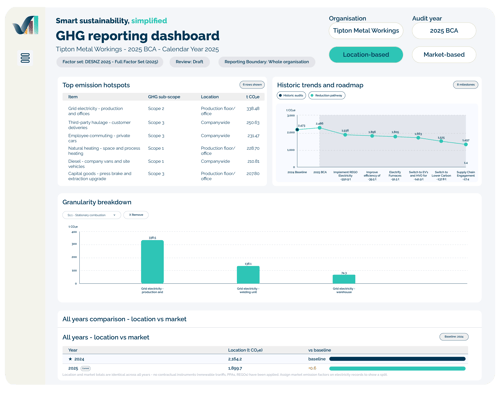Select Diesel - company vans and site vehicles row
This screenshot has width=500, height=414.
[163, 164]
